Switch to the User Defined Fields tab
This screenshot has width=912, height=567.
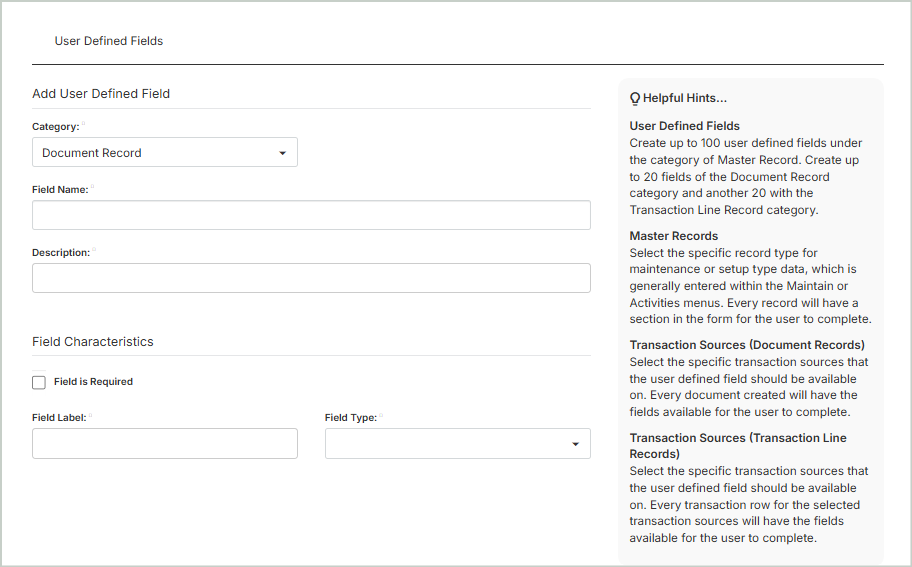109,41
